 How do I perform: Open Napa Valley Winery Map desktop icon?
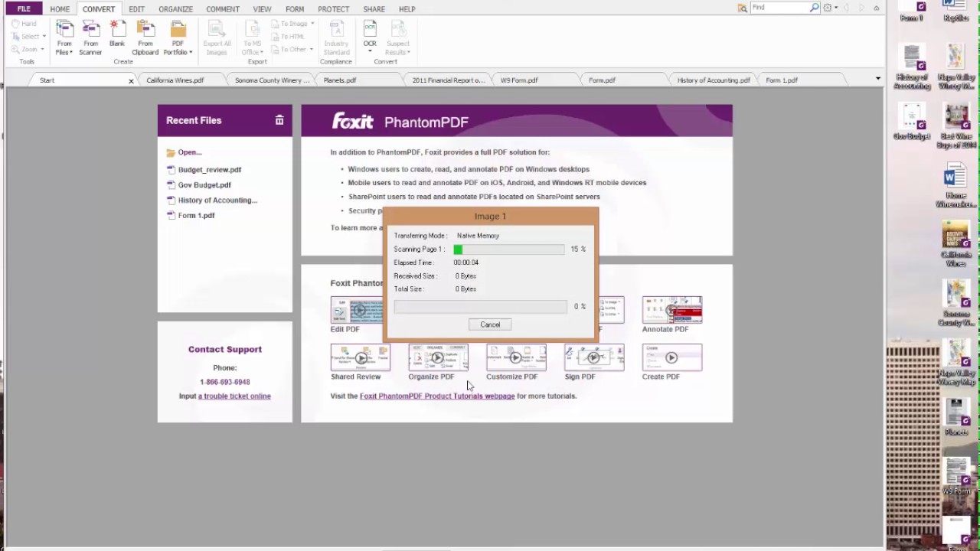click(x=955, y=363)
